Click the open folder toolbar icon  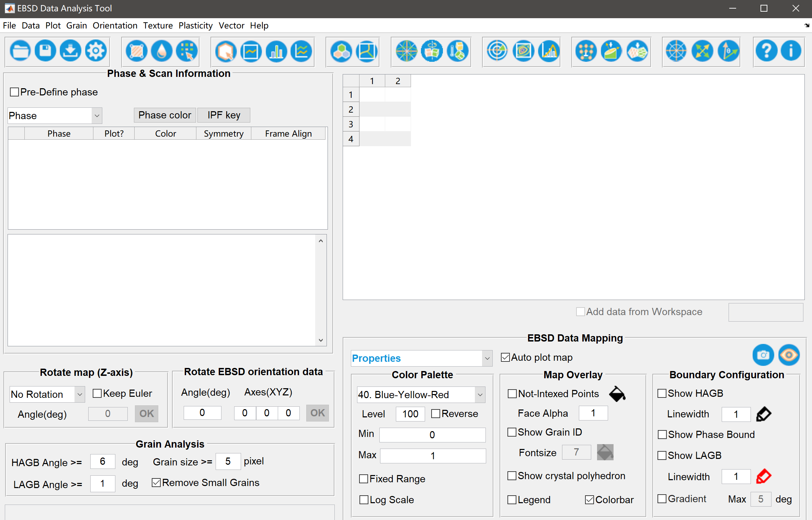click(20, 51)
